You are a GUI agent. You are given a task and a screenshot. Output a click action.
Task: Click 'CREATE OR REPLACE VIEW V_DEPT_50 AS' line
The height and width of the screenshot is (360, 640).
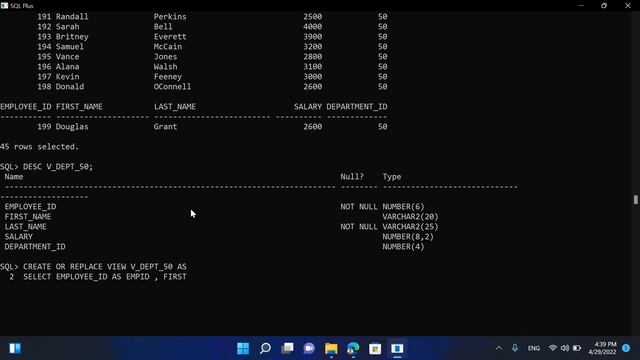click(x=104, y=267)
